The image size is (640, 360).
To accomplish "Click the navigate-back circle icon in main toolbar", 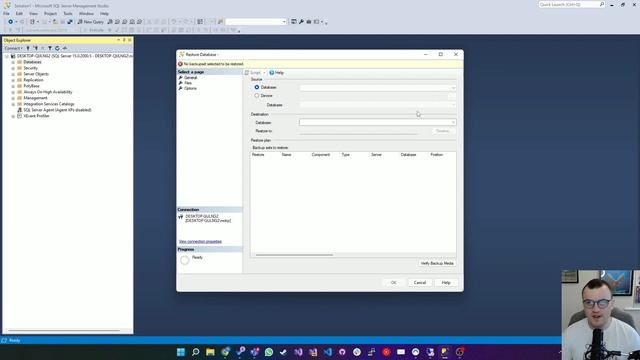I will click(11, 22).
